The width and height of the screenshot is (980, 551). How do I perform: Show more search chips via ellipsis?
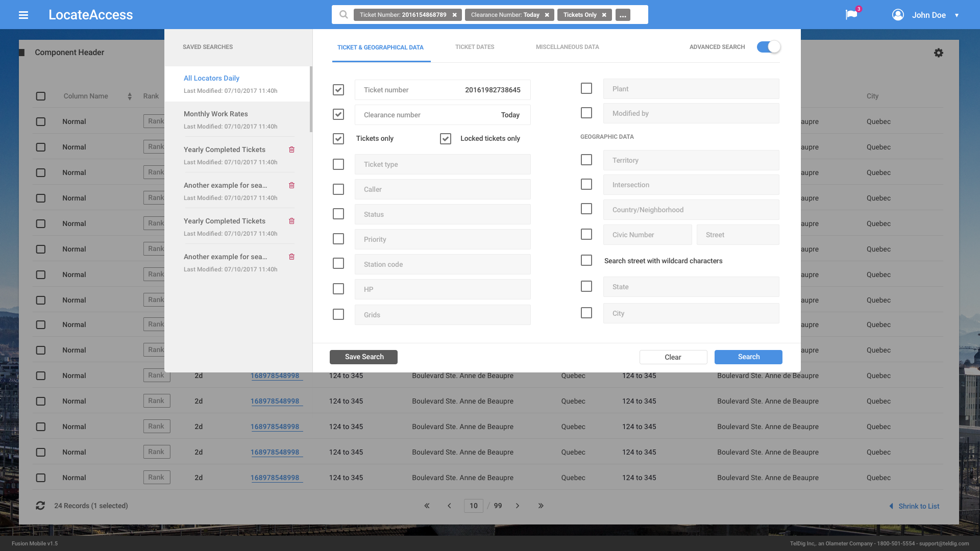pos(623,15)
